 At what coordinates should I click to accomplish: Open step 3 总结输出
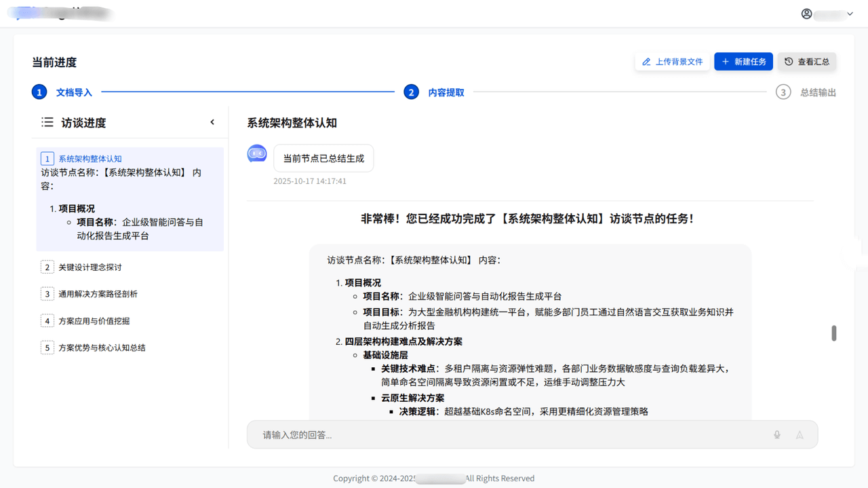[783, 92]
